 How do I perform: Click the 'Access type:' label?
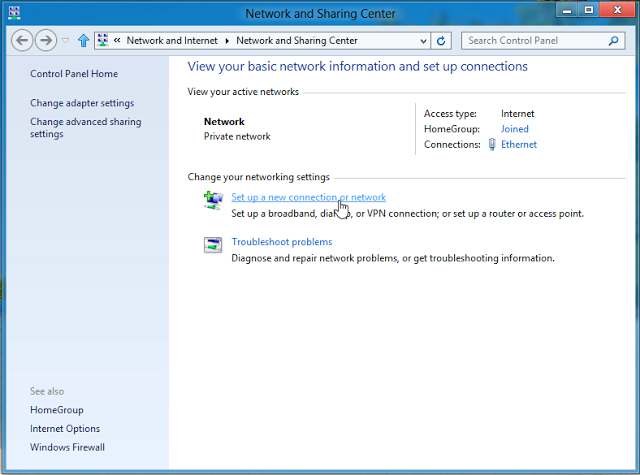click(450, 113)
